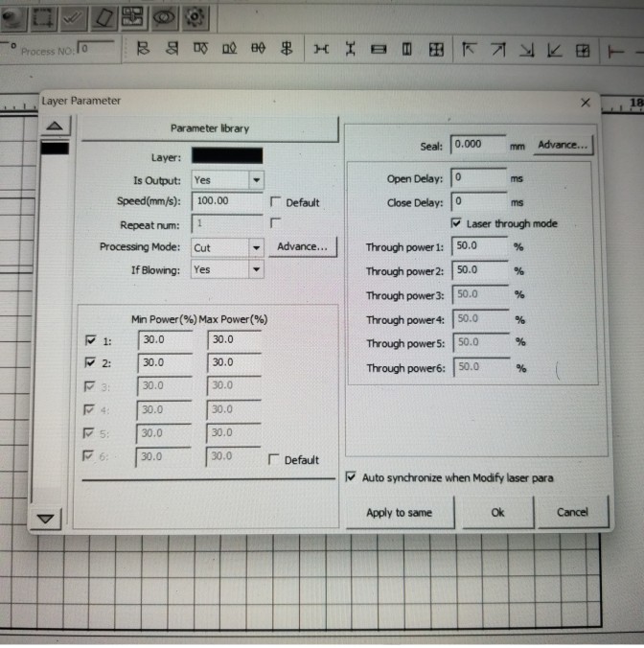Move to top-right corner arrow icon

(497, 50)
